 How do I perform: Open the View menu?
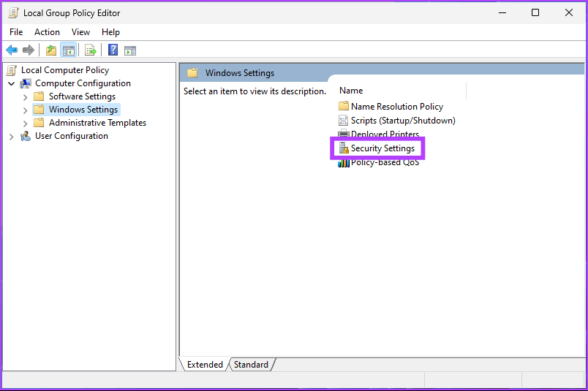(x=80, y=32)
